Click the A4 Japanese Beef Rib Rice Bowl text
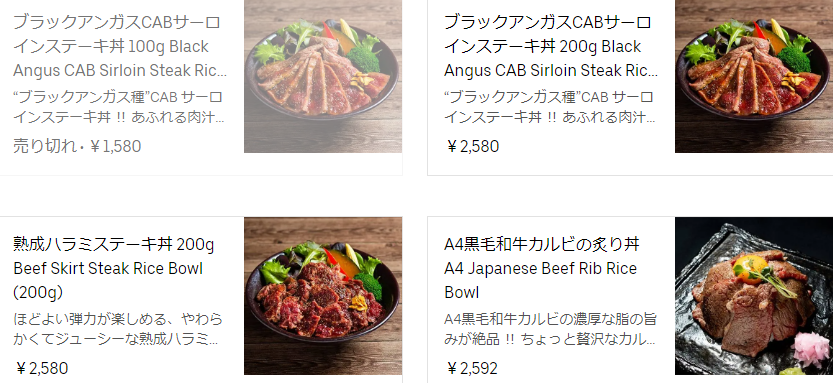Screen dimensions: 833x383 [540, 280]
